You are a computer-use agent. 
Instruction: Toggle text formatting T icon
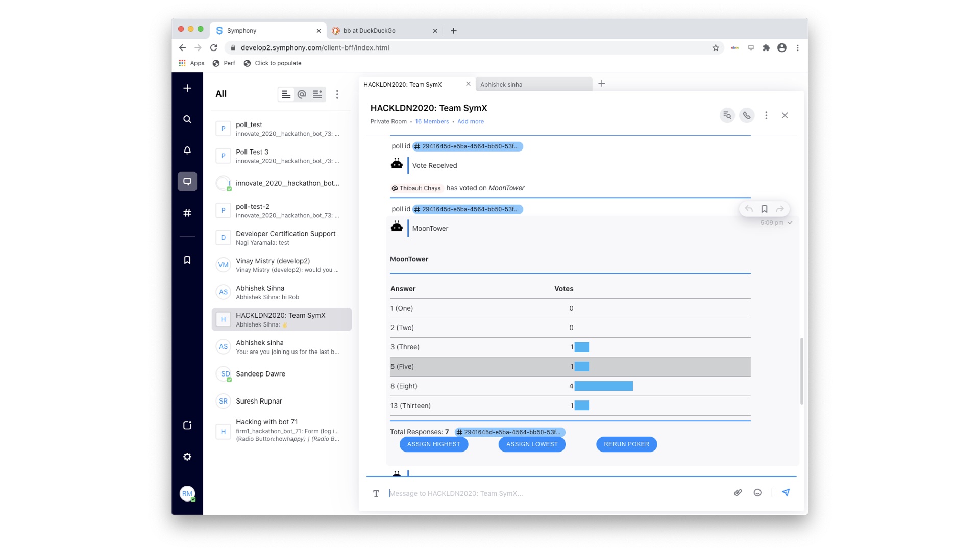pyautogui.click(x=376, y=493)
